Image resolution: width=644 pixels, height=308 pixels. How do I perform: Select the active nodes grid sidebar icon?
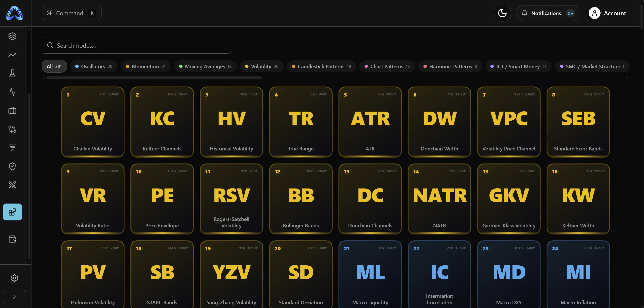tap(12, 212)
